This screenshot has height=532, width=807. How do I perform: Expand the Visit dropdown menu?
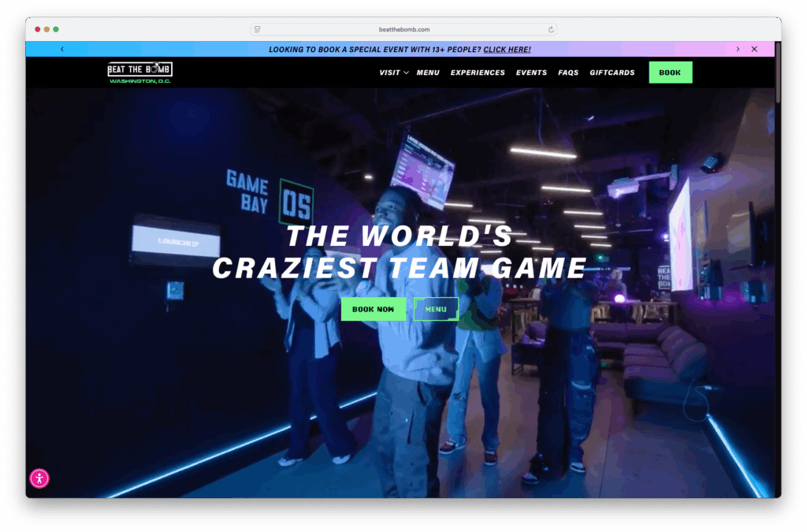393,73
